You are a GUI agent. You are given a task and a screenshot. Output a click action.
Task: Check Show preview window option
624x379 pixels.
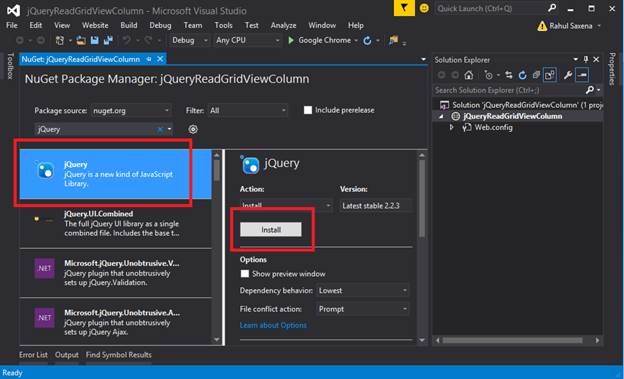click(x=245, y=274)
